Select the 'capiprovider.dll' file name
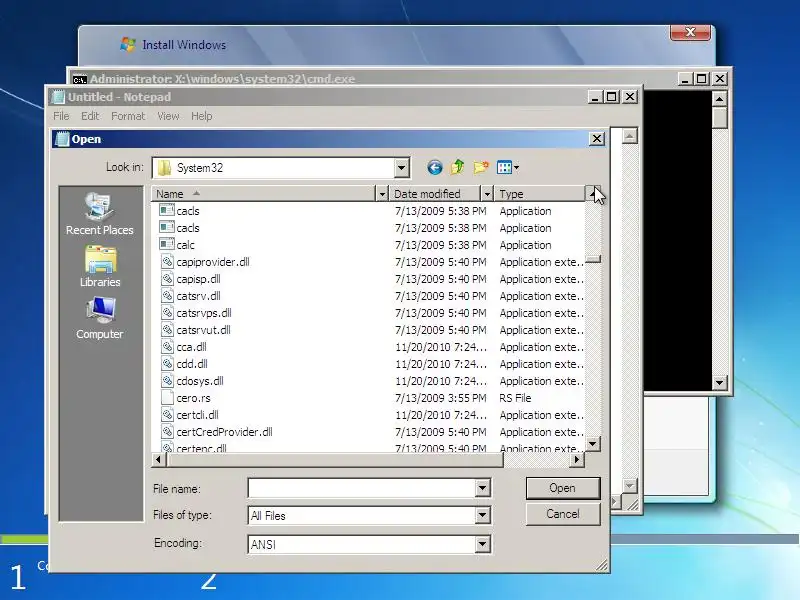This screenshot has width=800, height=600. click(213, 262)
